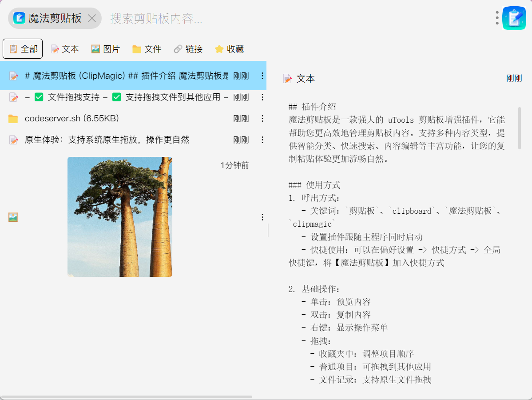
Task: Close the 魔法剪贴板 tag in search bar
Action: point(92,18)
